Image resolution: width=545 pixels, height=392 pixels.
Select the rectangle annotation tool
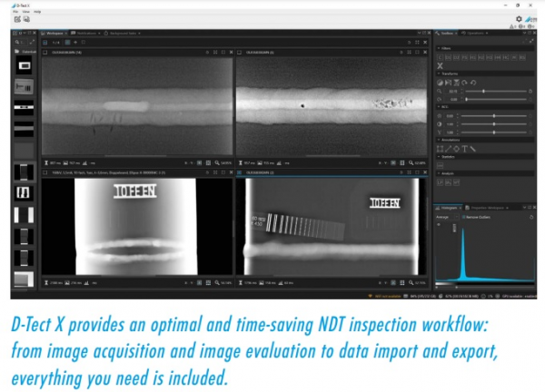(440, 149)
